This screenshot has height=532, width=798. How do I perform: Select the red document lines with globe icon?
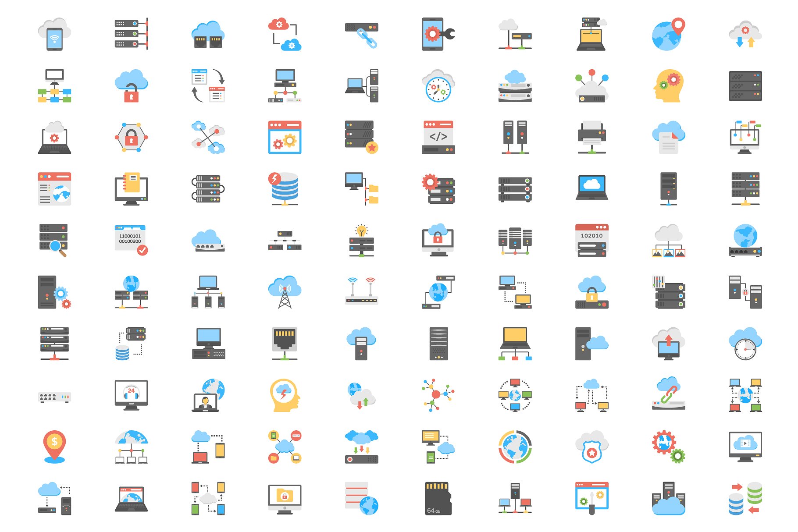[362, 498]
